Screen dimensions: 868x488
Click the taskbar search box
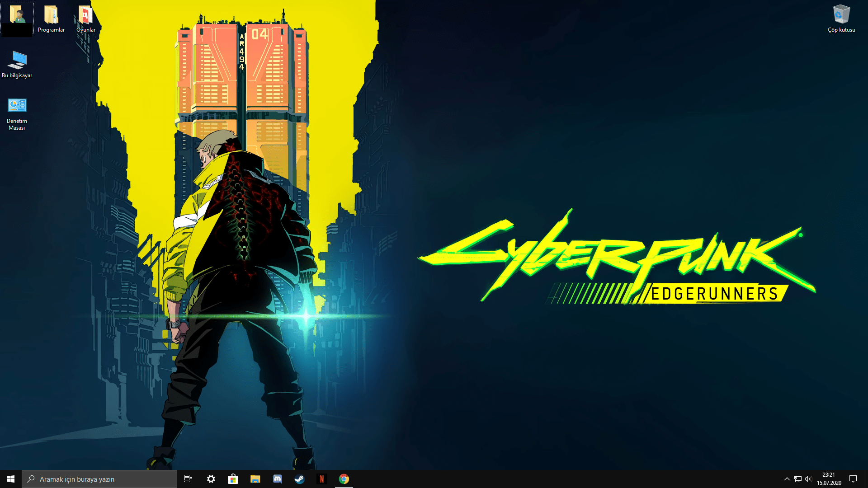click(x=99, y=479)
